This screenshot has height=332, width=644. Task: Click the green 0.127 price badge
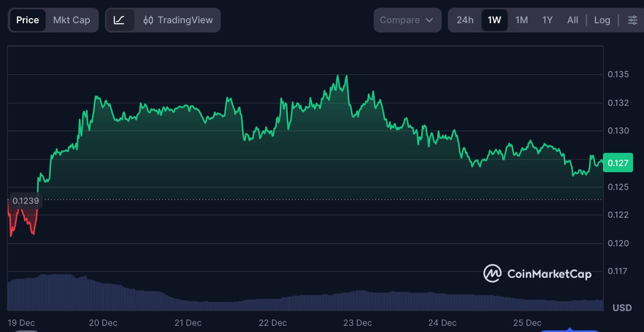618,162
